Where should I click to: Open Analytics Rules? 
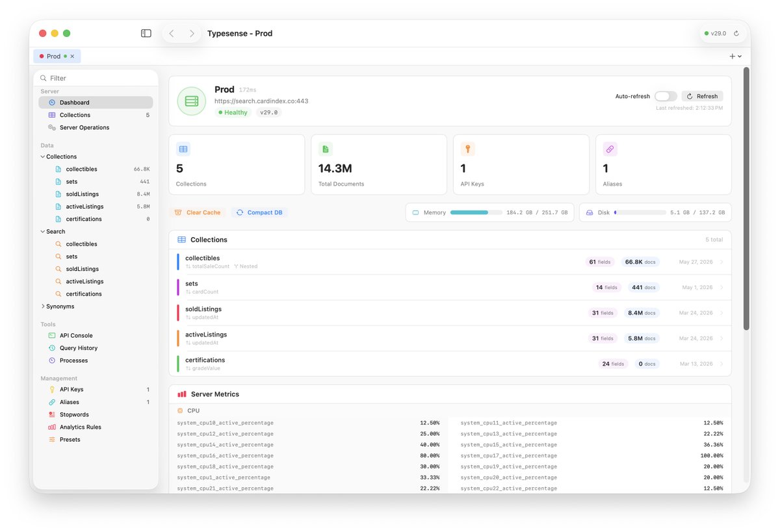[96, 427]
